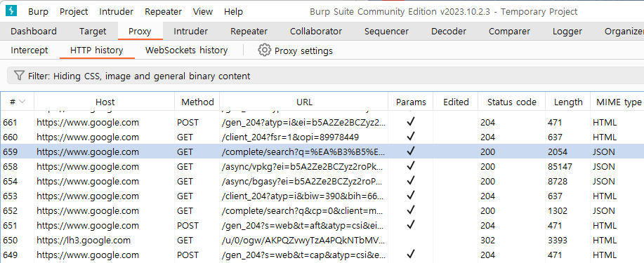This screenshot has height=263, width=644.
Task: Switch to the Dashboard tab
Action: click(34, 31)
